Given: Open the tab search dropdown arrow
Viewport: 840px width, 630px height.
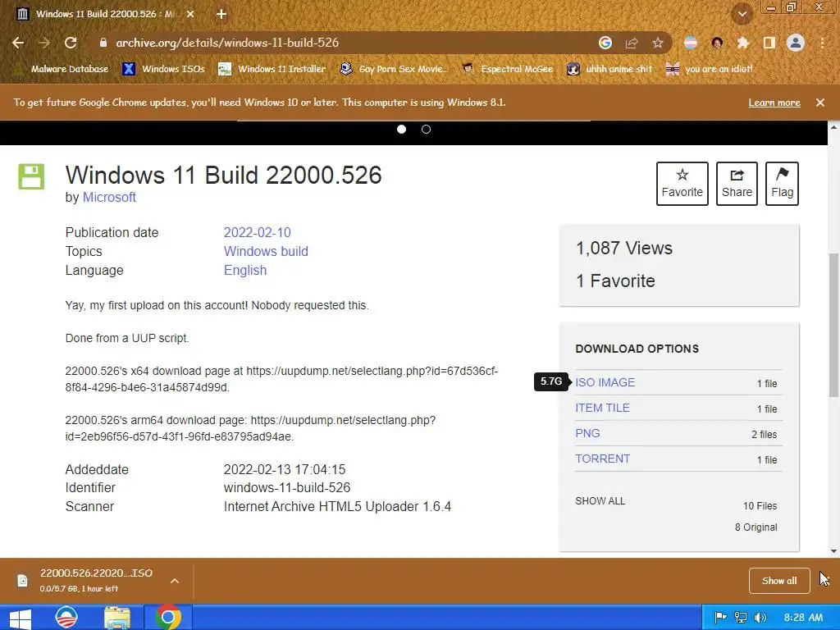Looking at the screenshot, I should (x=742, y=15).
